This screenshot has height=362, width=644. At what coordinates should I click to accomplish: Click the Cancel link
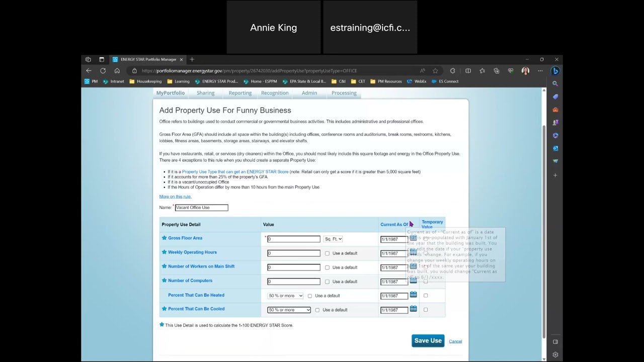pos(455,341)
